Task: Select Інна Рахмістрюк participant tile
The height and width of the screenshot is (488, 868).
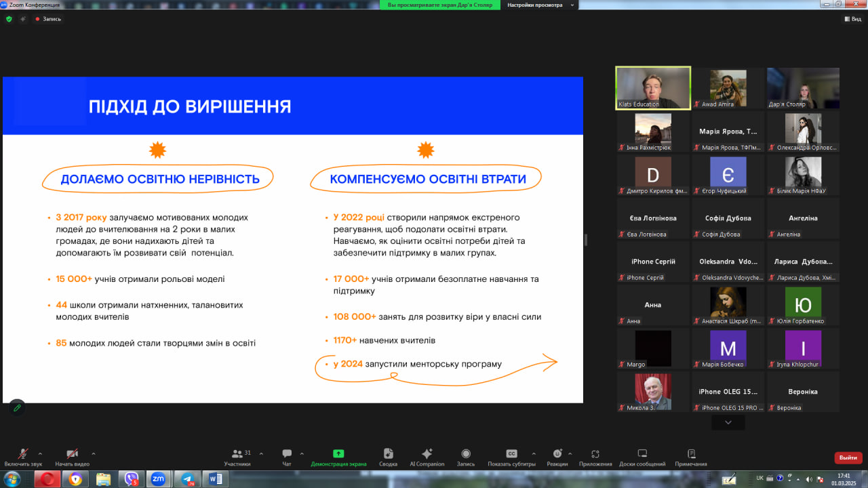Action: [653, 131]
